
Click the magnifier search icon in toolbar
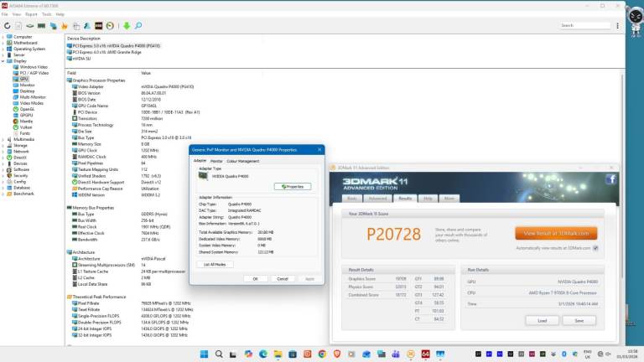click(x=138, y=26)
